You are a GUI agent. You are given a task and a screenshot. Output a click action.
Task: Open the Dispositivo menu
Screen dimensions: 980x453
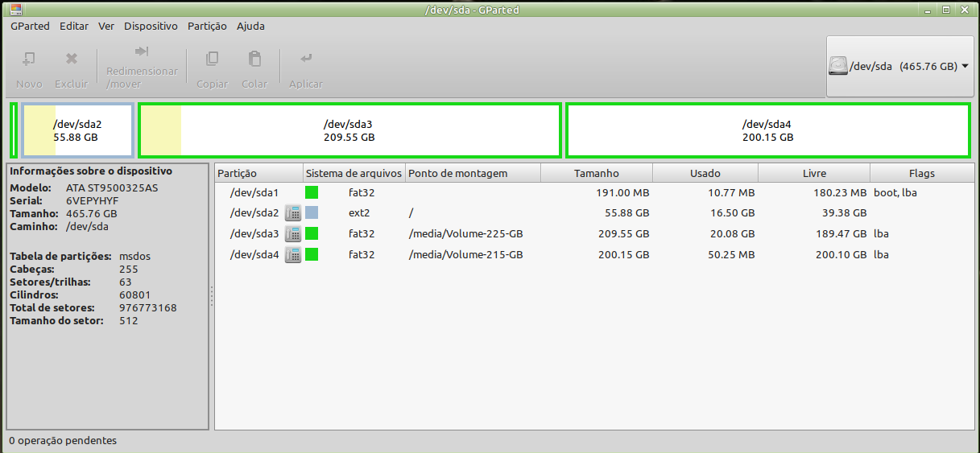[151, 26]
